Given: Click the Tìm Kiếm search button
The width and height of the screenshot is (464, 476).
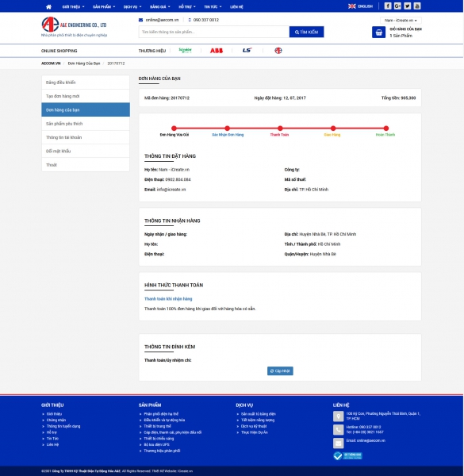Looking at the screenshot, I should 306,32.
